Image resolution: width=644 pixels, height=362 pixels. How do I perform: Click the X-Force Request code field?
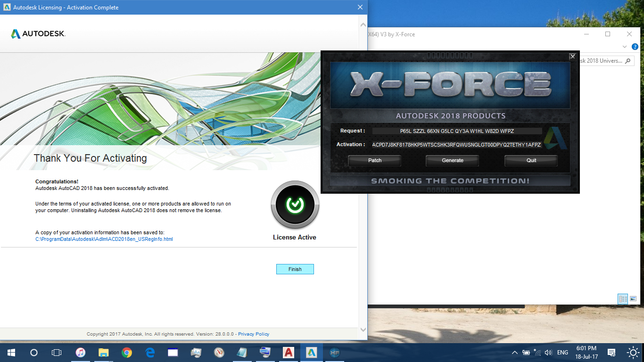tap(457, 131)
